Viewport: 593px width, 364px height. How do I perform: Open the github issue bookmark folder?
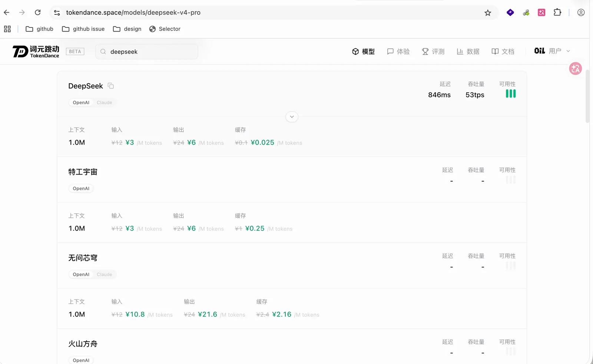click(x=83, y=29)
